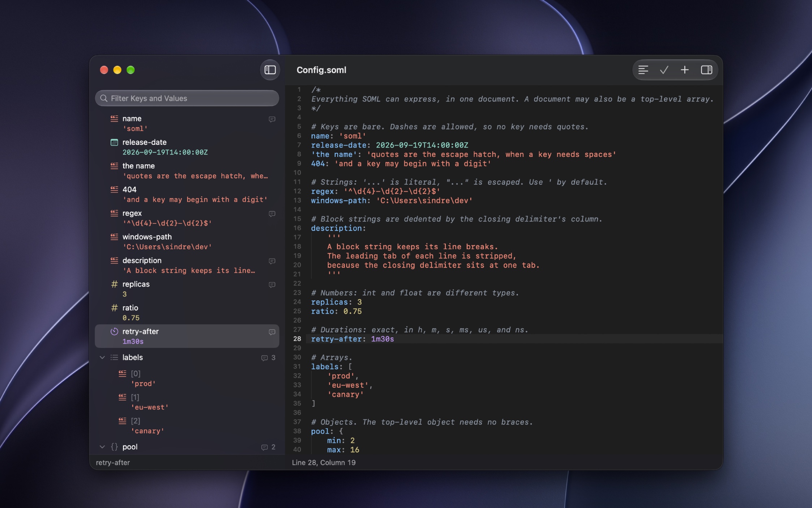
Task: Click the format document lines icon
Action: pyautogui.click(x=643, y=70)
